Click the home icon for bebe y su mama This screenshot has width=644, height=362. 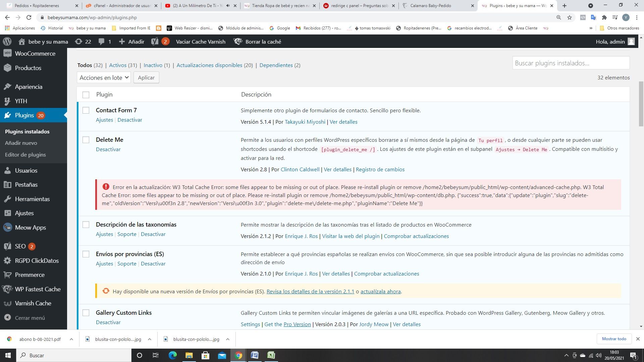[x=22, y=42]
